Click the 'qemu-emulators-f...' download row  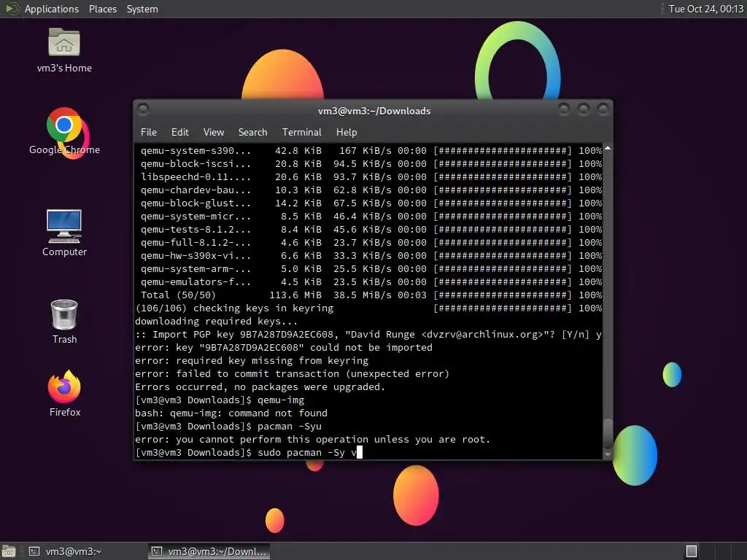tap(371, 282)
